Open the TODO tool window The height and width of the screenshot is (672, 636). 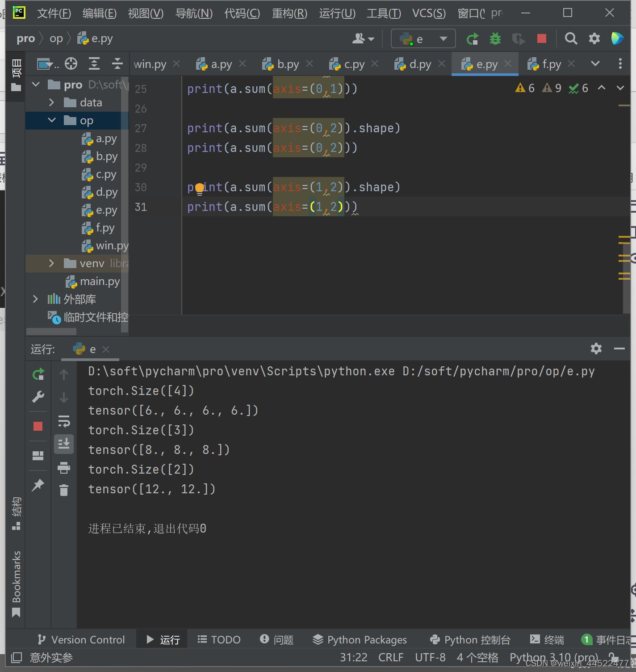tap(219, 639)
